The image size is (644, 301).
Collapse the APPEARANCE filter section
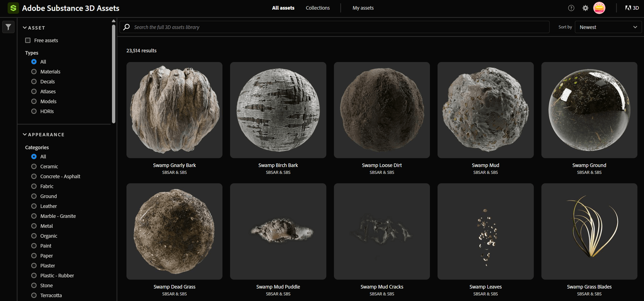(25, 134)
